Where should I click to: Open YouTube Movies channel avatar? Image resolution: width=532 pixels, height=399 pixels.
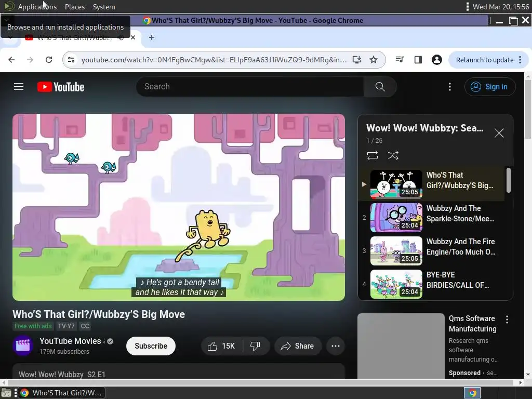point(23,345)
